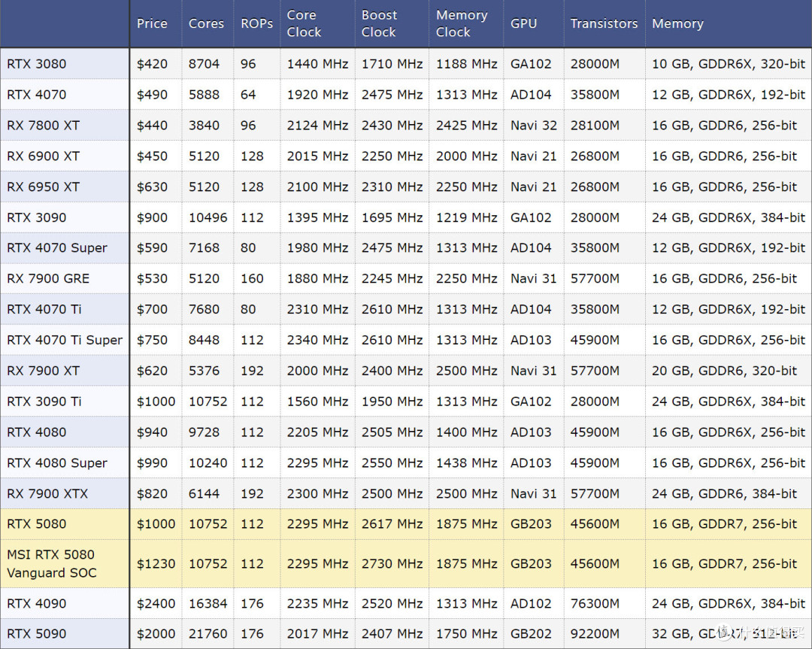The width and height of the screenshot is (812, 649).
Task: Click the 2124 MHz core clock
Action: point(317,126)
